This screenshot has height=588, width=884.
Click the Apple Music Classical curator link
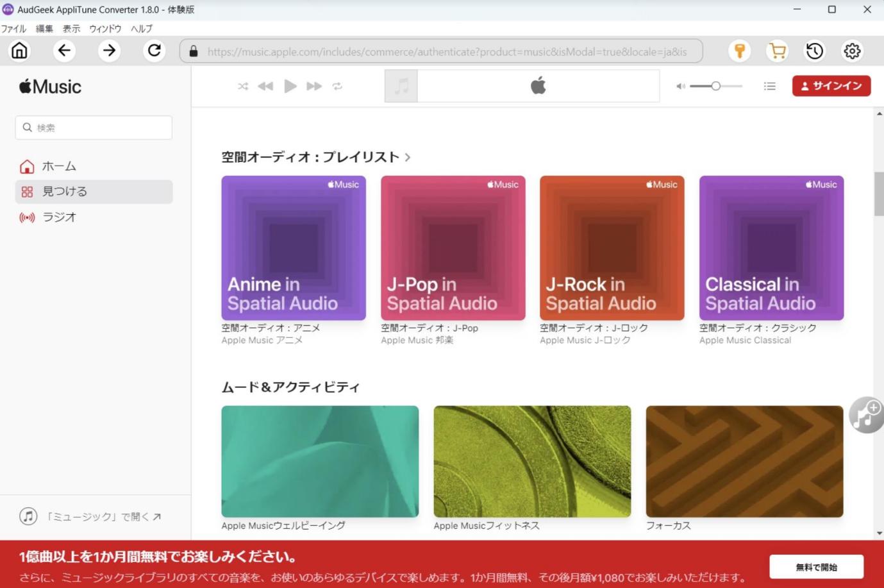(x=745, y=340)
